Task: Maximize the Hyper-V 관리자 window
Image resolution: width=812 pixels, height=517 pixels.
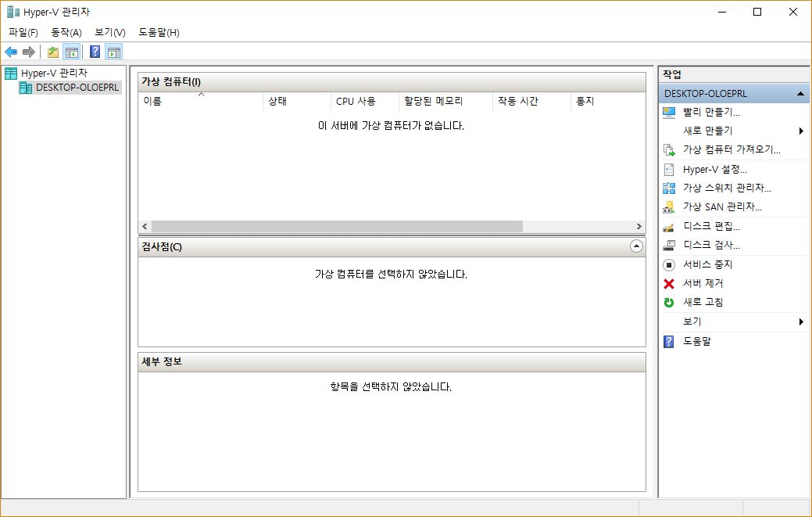Action: [x=757, y=12]
